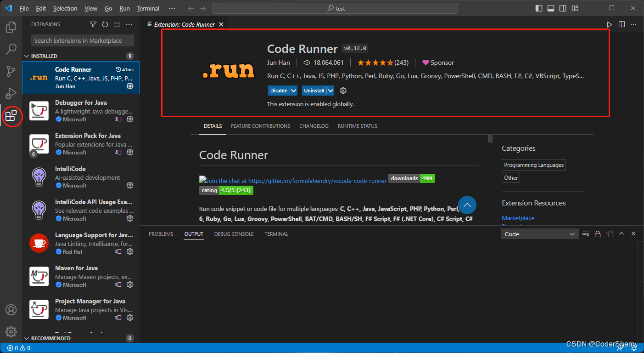Viewport: 644px width, 353px height.
Task: Click the Other category tag
Action: click(x=511, y=177)
